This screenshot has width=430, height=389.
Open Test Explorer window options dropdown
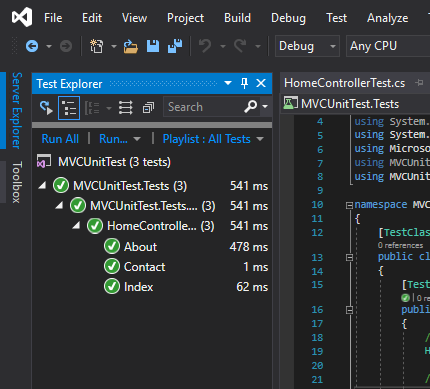[x=228, y=83]
